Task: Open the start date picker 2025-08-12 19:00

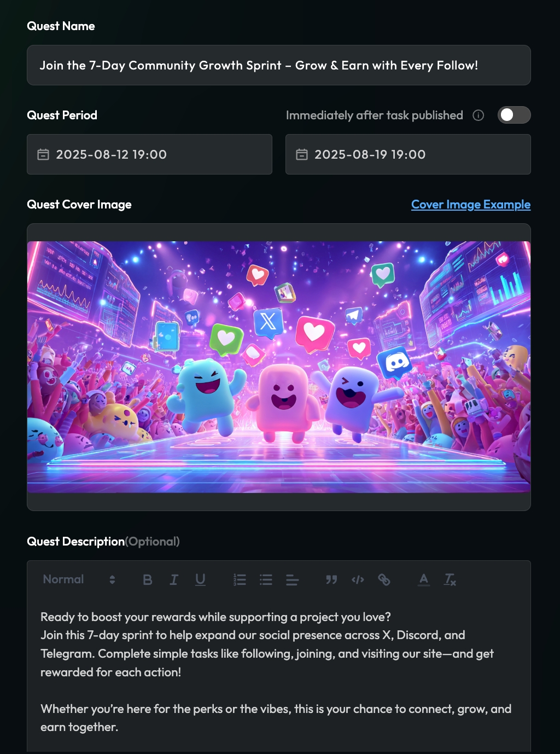Action: 149,154
